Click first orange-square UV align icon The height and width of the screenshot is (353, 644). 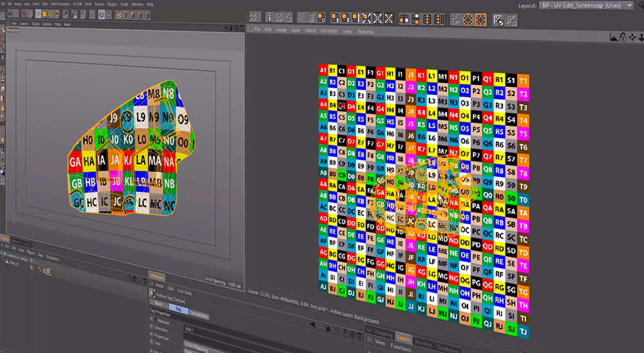pos(334,17)
